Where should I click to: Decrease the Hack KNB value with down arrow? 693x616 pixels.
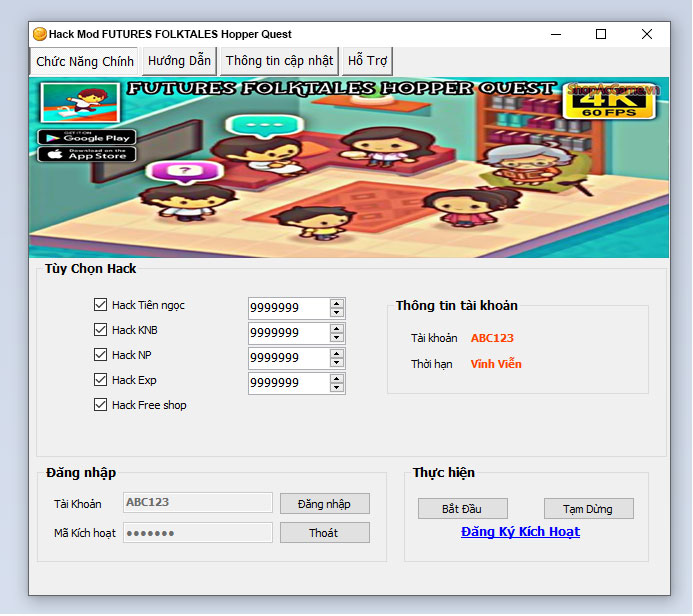click(337, 338)
